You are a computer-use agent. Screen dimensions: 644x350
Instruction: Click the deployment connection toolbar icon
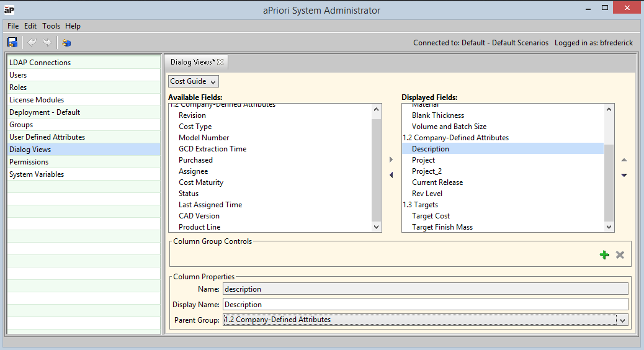(66, 42)
